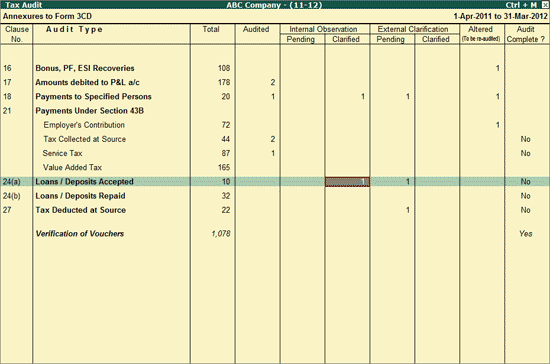Open Service Tax sub-item
This screenshot has height=364, width=550.
tap(62, 153)
